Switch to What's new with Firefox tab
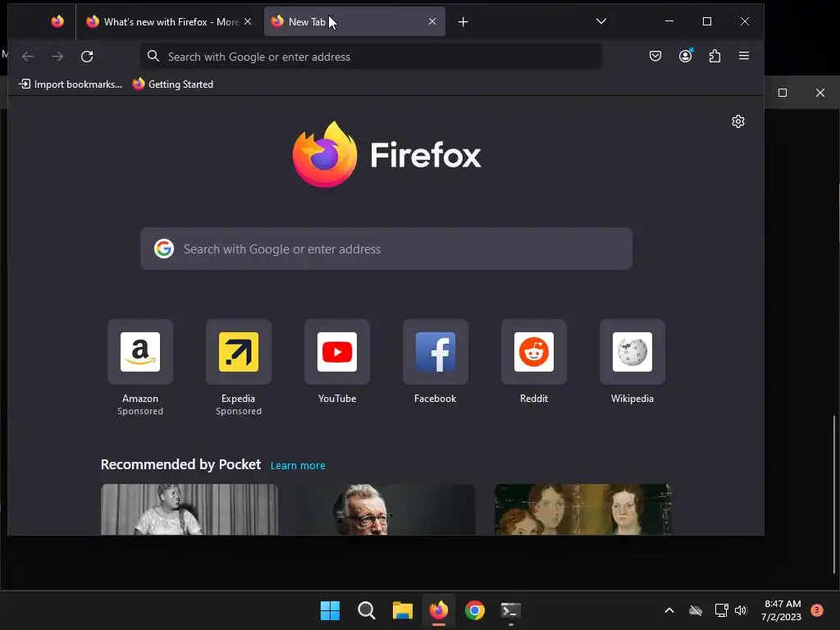Image resolution: width=840 pixels, height=630 pixels. pyautogui.click(x=162, y=21)
